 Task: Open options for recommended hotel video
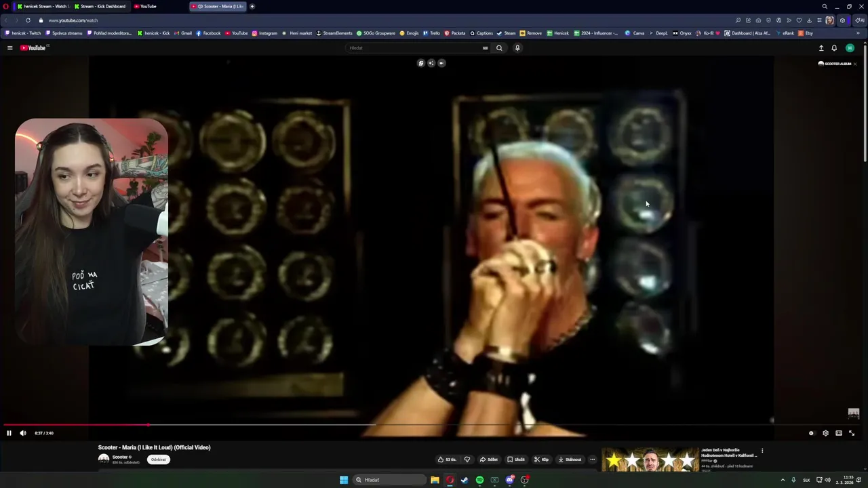click(762, 451)
